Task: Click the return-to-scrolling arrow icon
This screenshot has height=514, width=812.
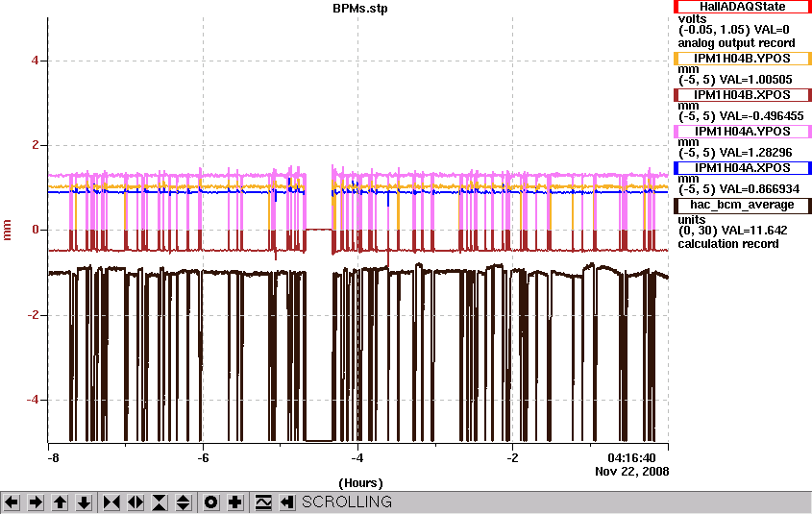Action: click(287, 502)
